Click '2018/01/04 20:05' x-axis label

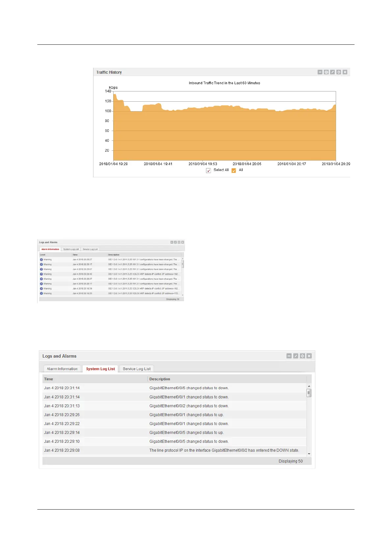pos(247,164)
